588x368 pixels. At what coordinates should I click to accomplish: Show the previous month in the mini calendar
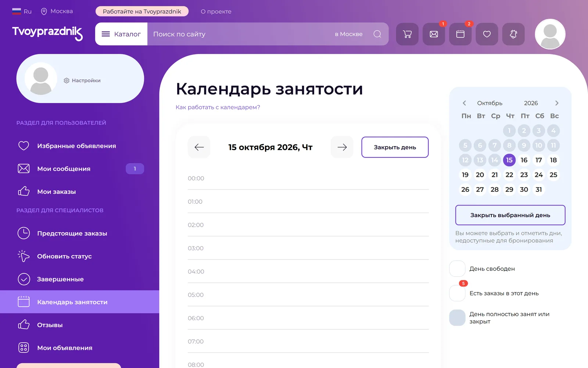[x=464, y=103]
